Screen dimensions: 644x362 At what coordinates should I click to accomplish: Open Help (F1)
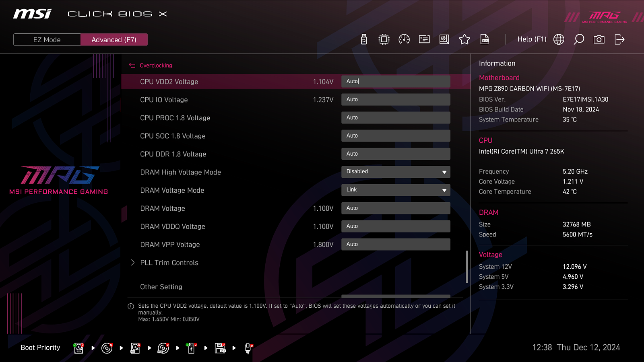tap(532, 39)
